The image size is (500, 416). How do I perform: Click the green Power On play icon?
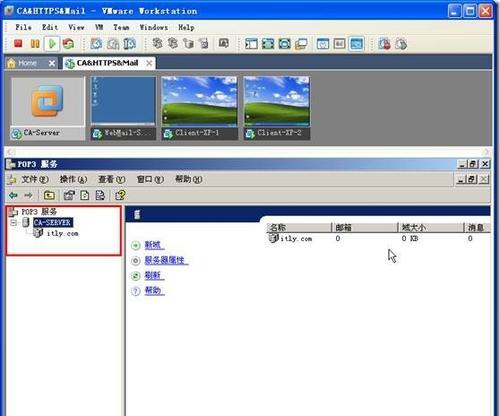tap(52, 44)
